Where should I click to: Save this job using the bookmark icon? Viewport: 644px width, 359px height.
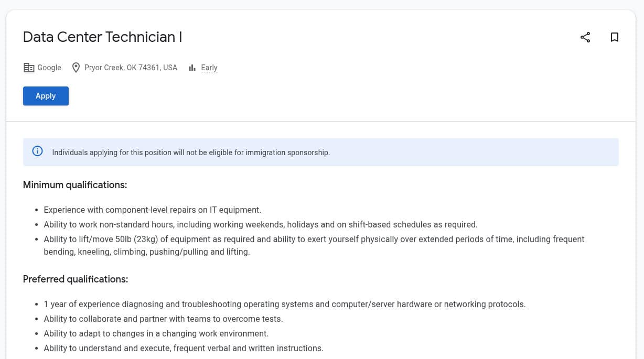615,37
